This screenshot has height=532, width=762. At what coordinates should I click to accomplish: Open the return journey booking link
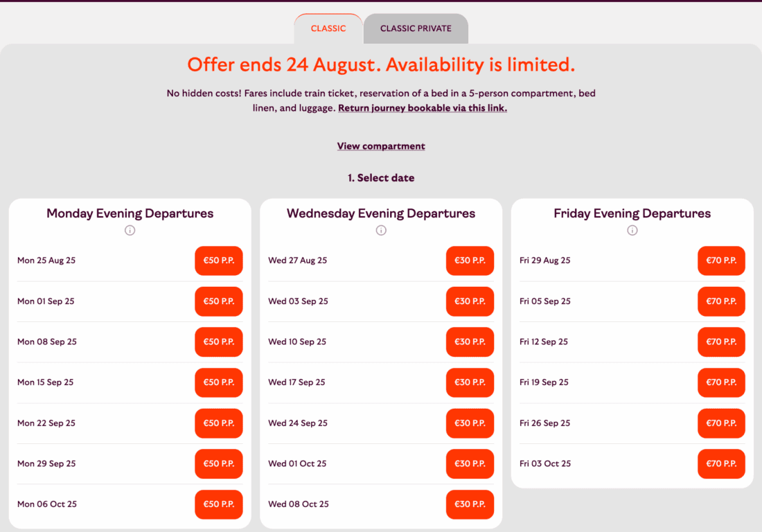point(423,108)
